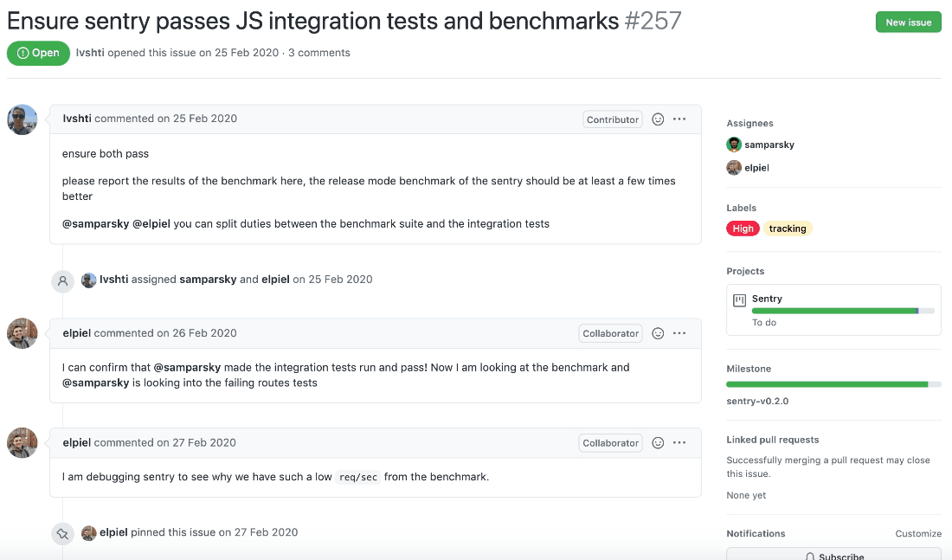952x560 pixels.
Task: Click the Linked pull requests heading
Action: (772, 440)
